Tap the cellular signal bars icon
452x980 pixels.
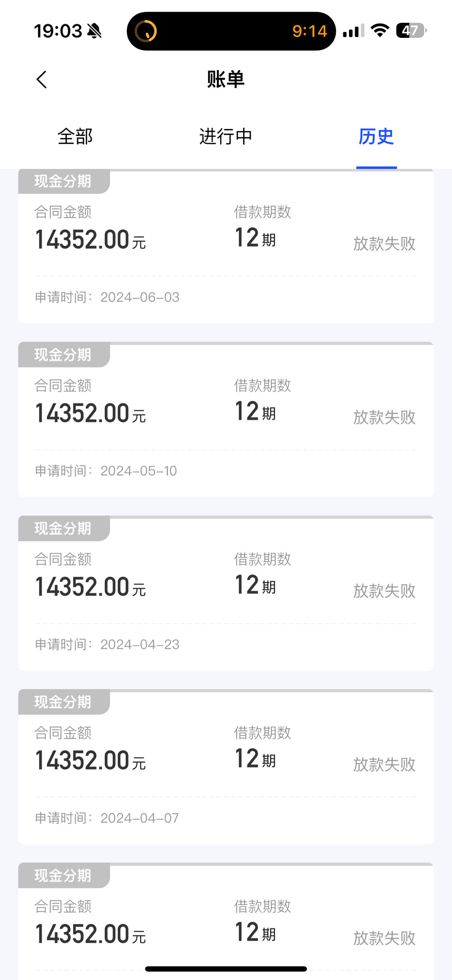pos(353,31)
